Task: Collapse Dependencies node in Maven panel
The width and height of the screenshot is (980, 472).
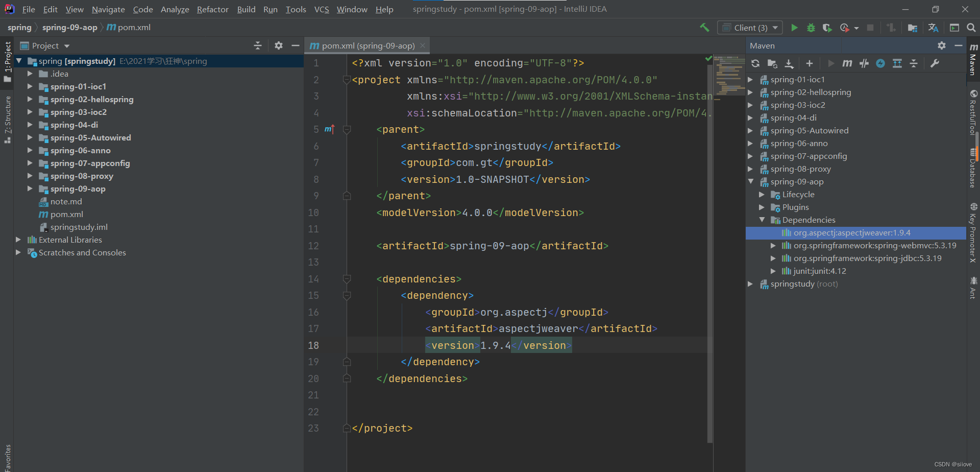Action: click(762, 220)
